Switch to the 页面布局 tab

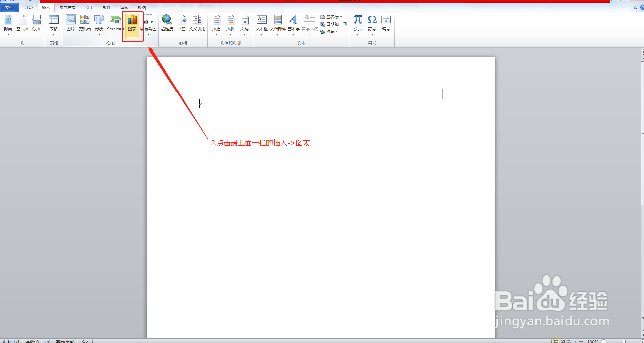click(68, 7)
